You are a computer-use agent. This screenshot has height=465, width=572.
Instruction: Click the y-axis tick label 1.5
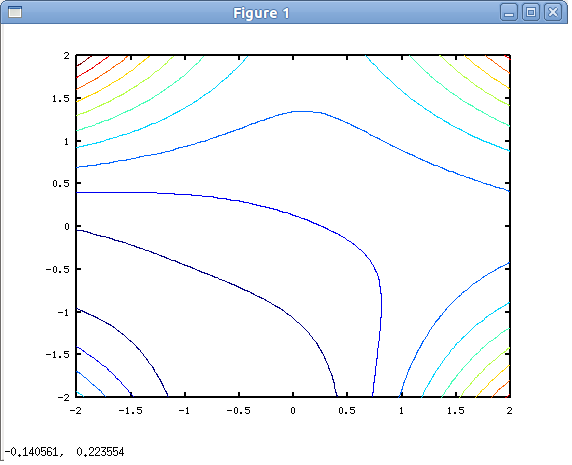coord(61,98)
